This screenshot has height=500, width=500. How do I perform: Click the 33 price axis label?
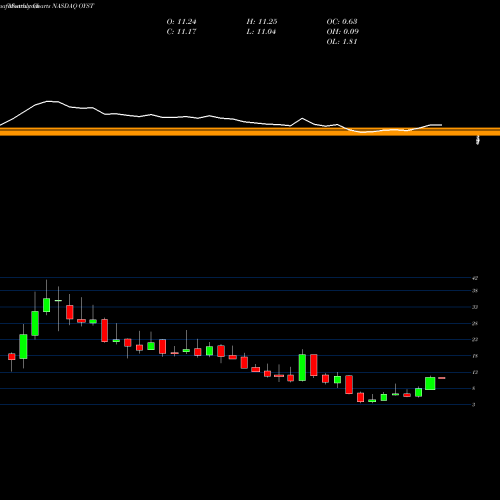475,307
